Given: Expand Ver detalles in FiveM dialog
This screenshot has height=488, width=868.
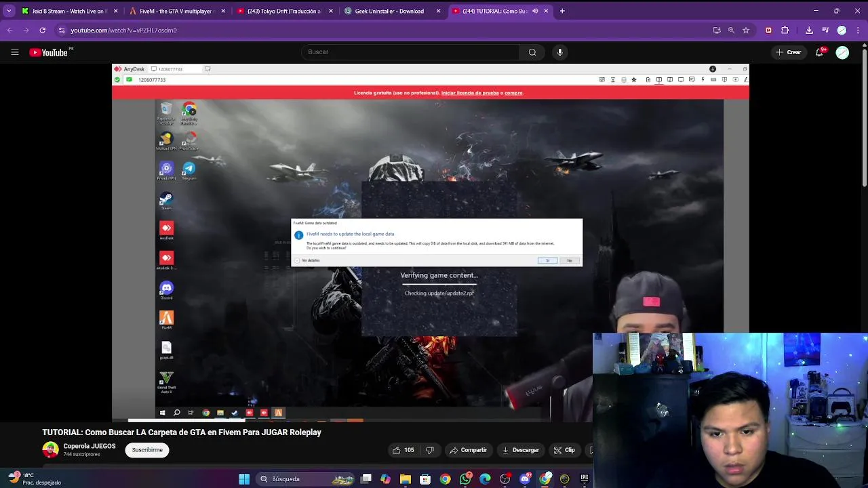Looking at the screenshot, I should point(307,260).
